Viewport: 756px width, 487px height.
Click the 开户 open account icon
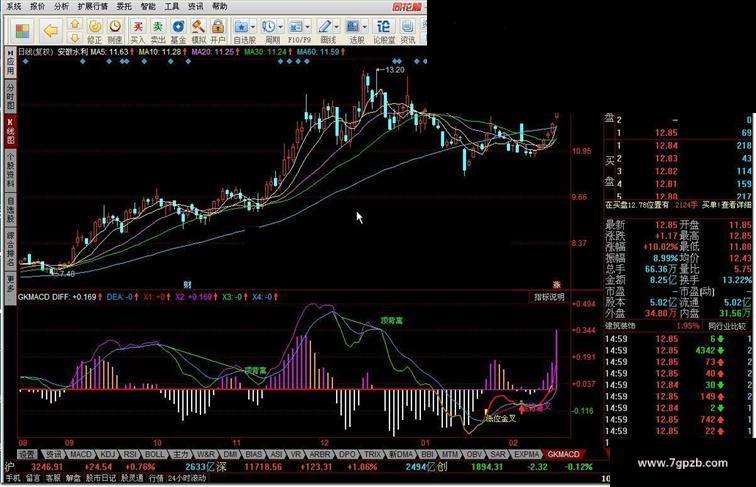pos(218,31)
